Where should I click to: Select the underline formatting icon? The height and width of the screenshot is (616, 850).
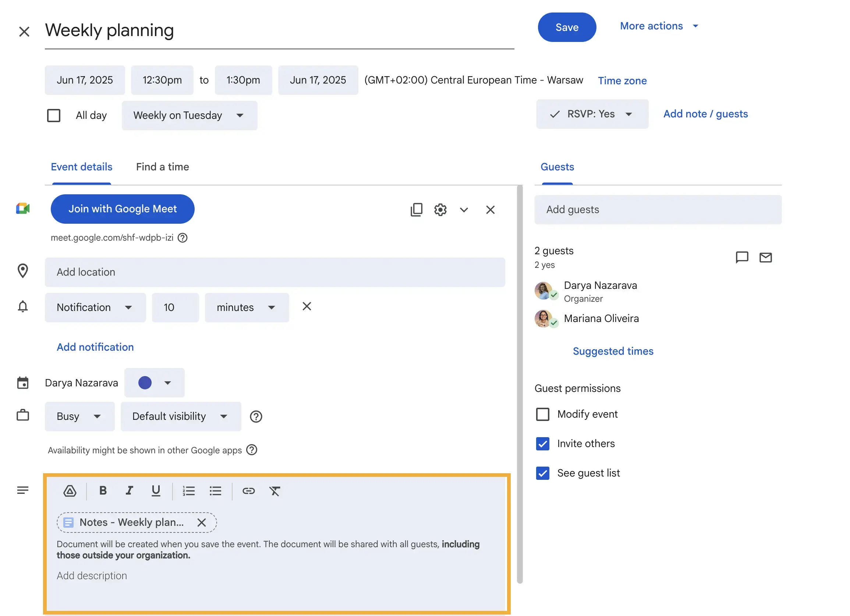point(156,491)
